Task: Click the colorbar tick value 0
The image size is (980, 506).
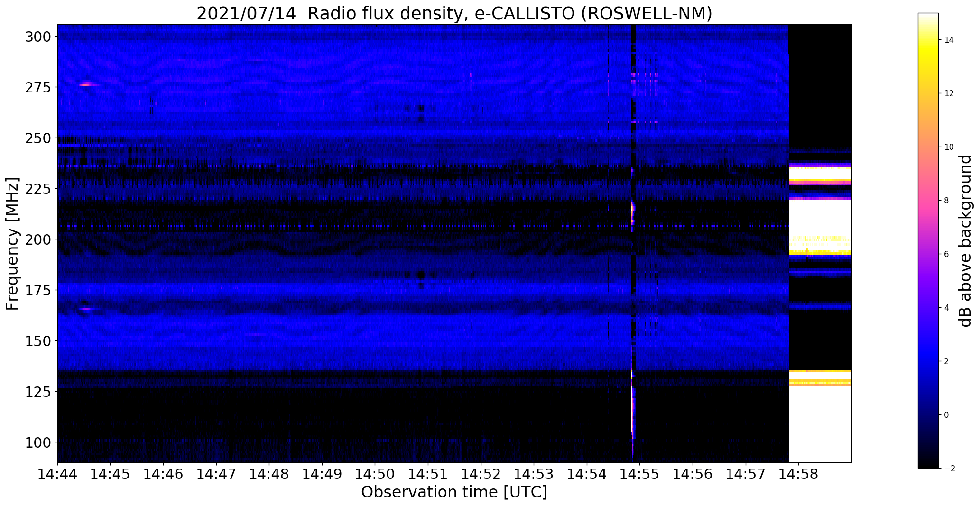Action: pyautogui.click(x=947, y=415)
